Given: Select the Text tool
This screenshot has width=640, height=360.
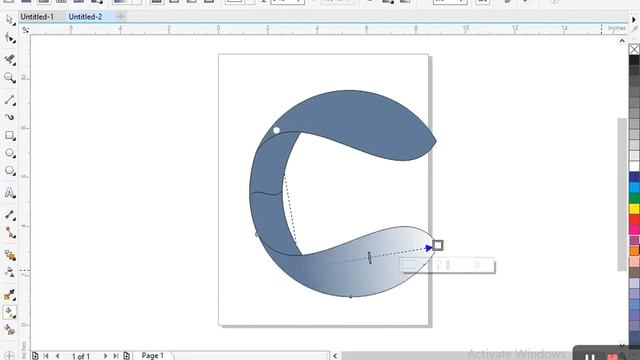Looking at the screenshot, I should [x=9, y=192].
